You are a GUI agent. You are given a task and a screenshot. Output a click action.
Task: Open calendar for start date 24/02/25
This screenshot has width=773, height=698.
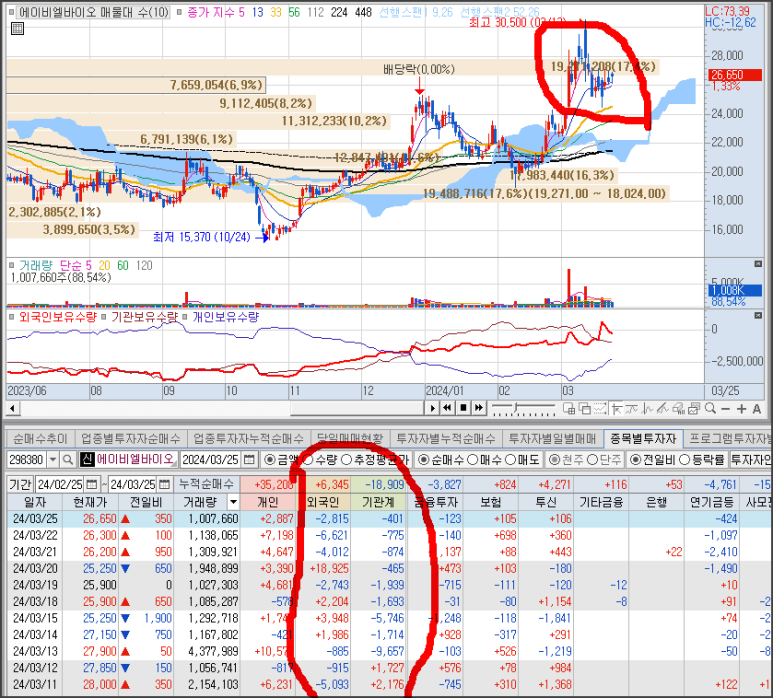tap(92, 485)
